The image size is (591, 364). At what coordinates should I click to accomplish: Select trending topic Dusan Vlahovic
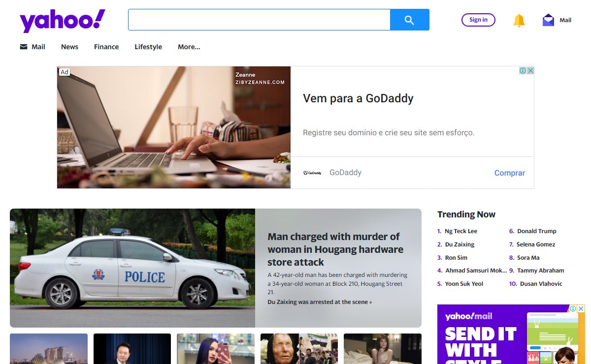point(541,284)
